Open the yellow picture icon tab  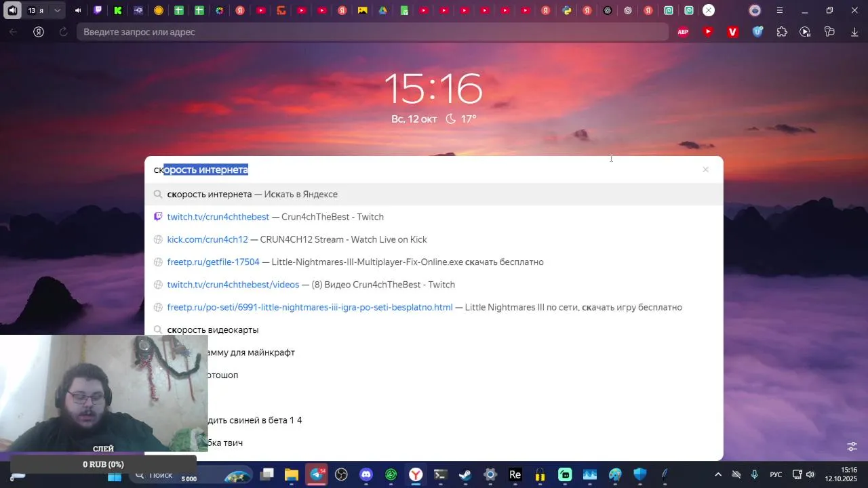363,10
